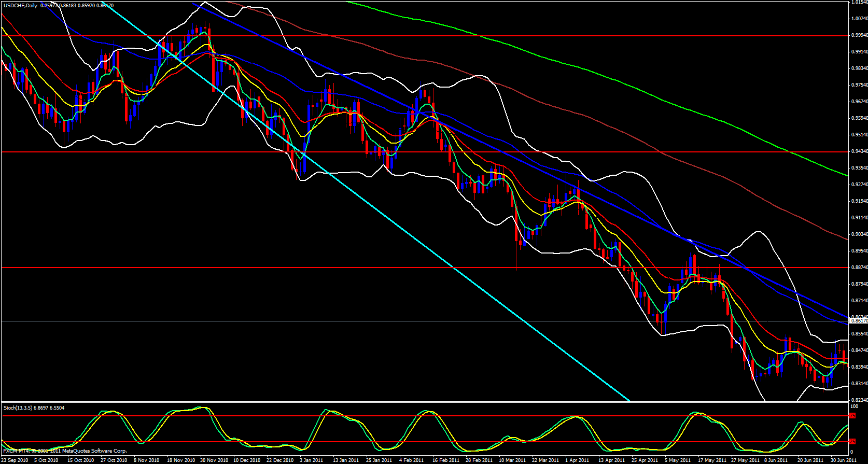Viewport: 868px width, 464px height.
Task: Click the 100 level on stochastic scale
Action: point(854,406)
